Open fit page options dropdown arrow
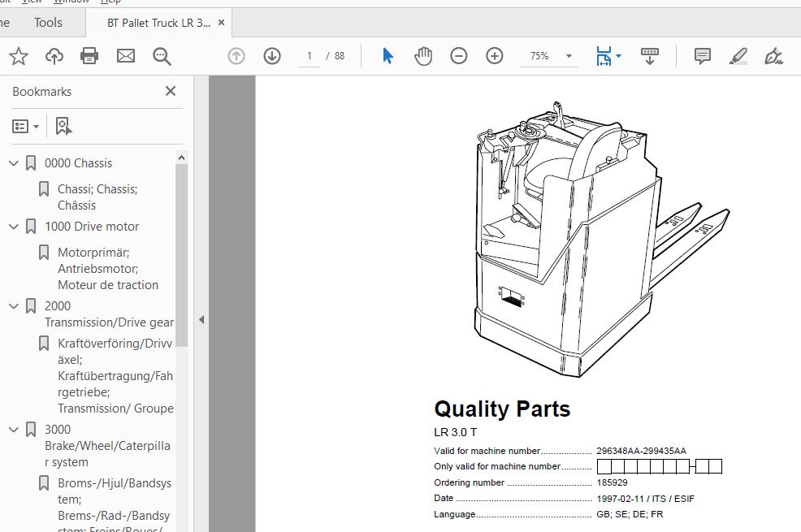 (619, 56)
